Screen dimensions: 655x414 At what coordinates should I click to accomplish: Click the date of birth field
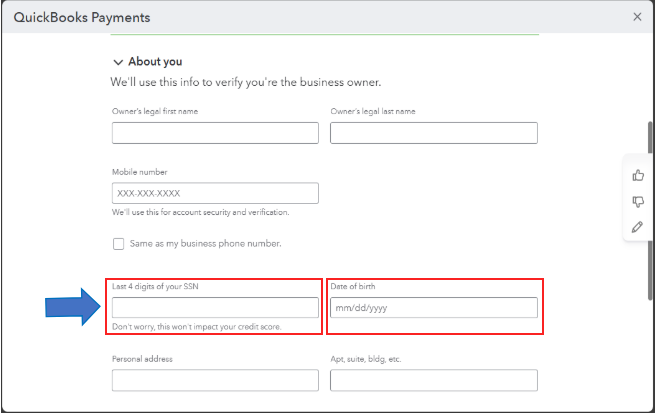433,308
